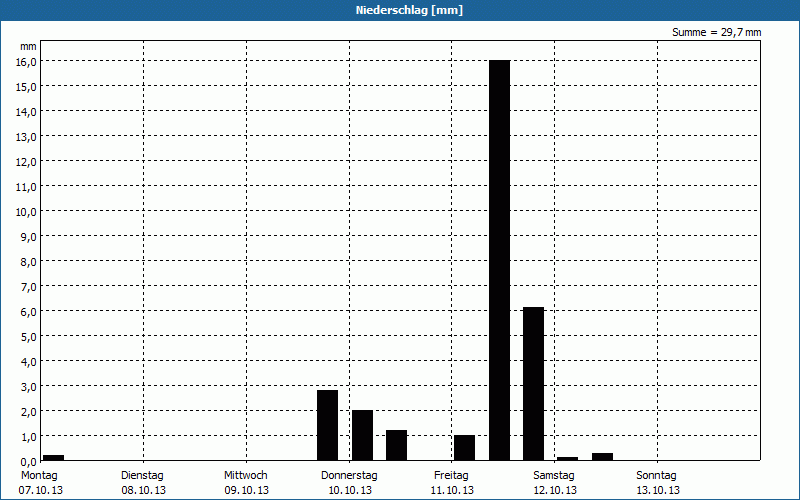Select the 1 mm bar starting Freitag

tap(465, 448)
